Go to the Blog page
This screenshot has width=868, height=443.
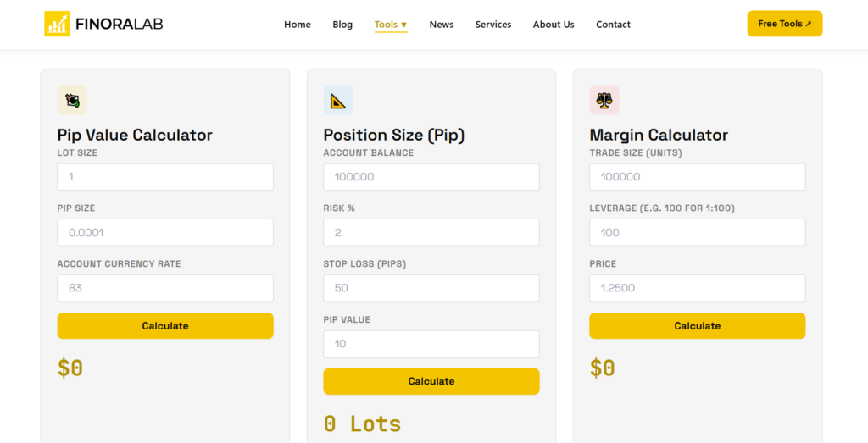(x=342, y=25)
